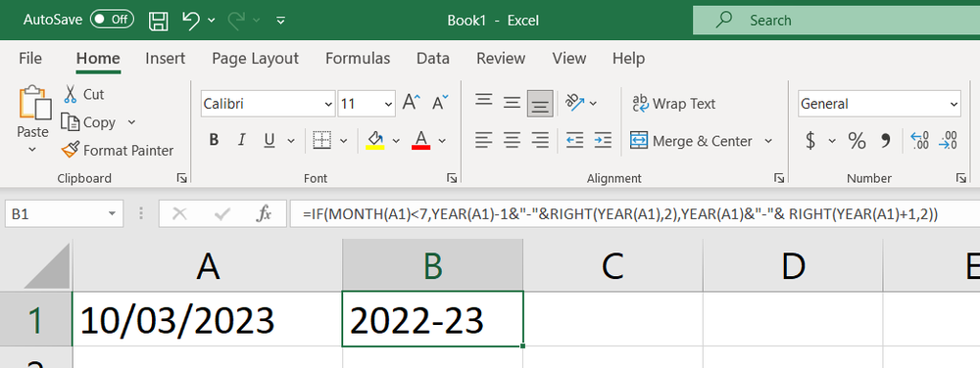
Task: Toggle the AutoSave switch
Action: pos(112,20)
